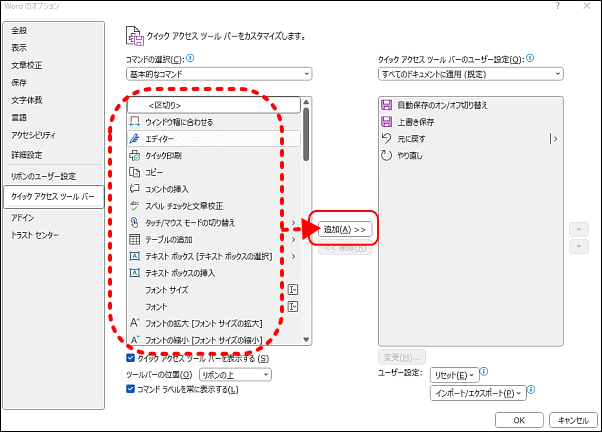
Task: Open the リボンのユーザー設定 category
Action: (x=43, y=176)
